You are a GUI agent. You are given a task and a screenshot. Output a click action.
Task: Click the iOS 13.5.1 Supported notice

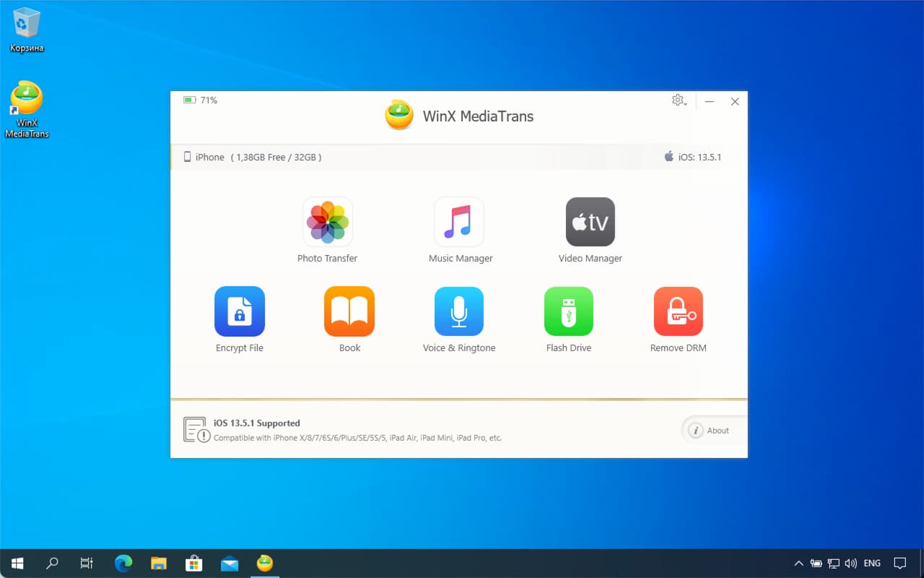point(257,423)
